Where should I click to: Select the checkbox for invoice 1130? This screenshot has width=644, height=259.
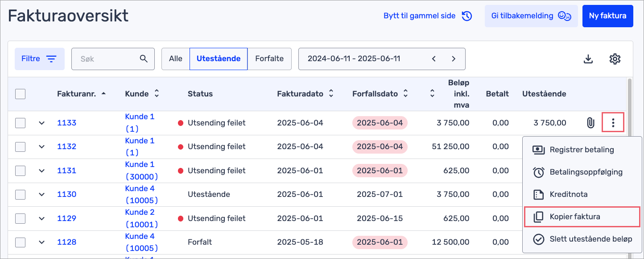tap(20, 194)
